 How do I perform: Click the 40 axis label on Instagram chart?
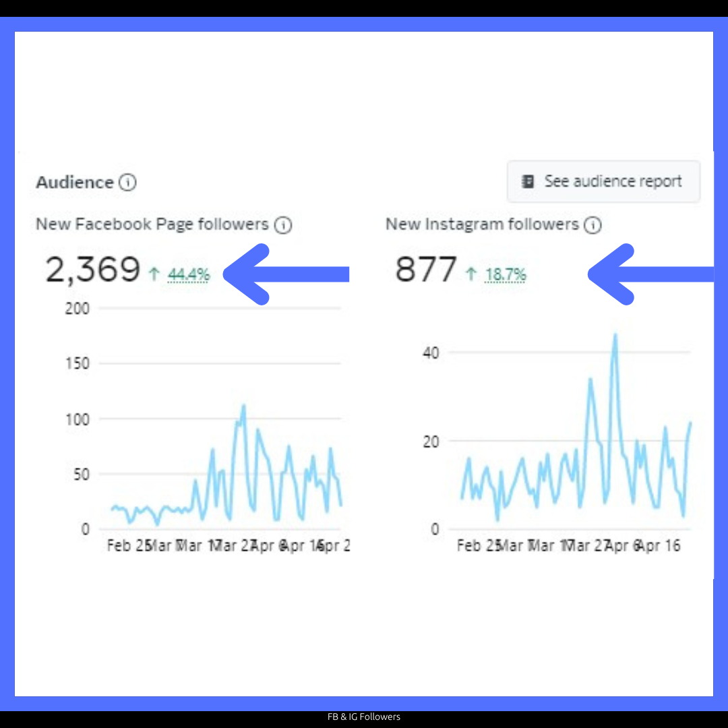coord(431,353)
